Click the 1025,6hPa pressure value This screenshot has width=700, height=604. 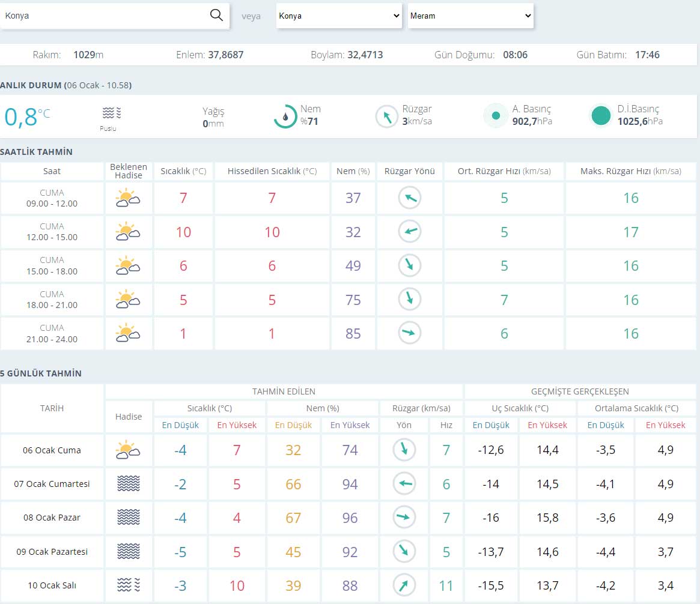(640, 121)
